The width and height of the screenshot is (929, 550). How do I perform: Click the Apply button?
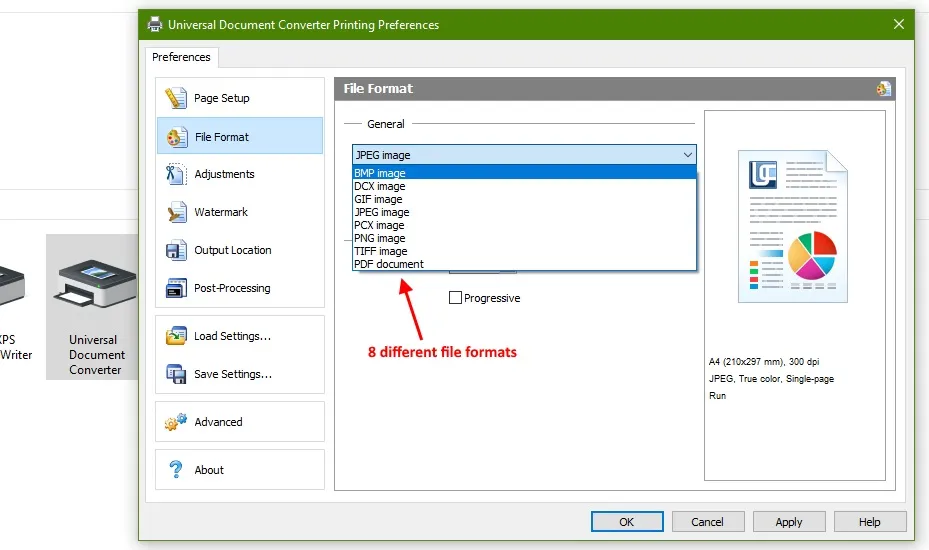(789, 522)
